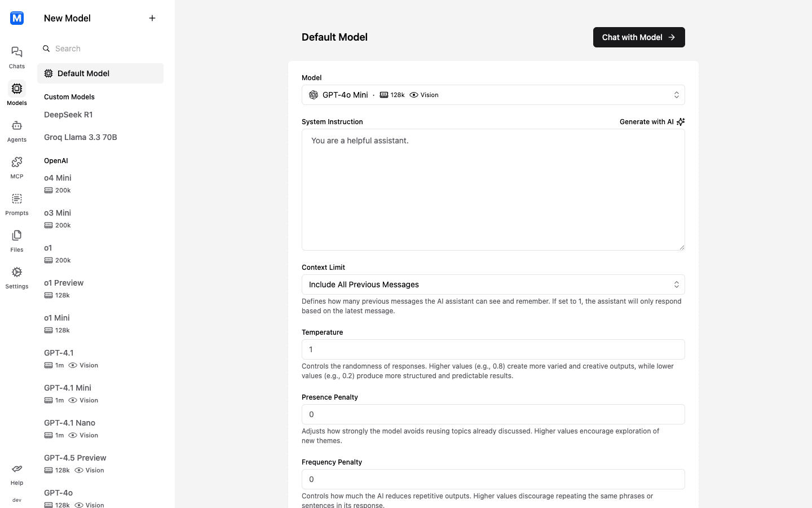
Task: Click the context icon under o4 Mini
Action: pyautogui.click(x=48, y=190)
